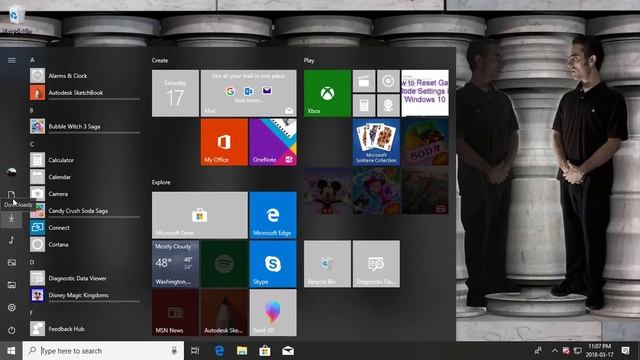Image resolution: width=640 pixels, height=360 pixels.
Task: Open Calculator from the app list
Action: [x=85, y=160]
